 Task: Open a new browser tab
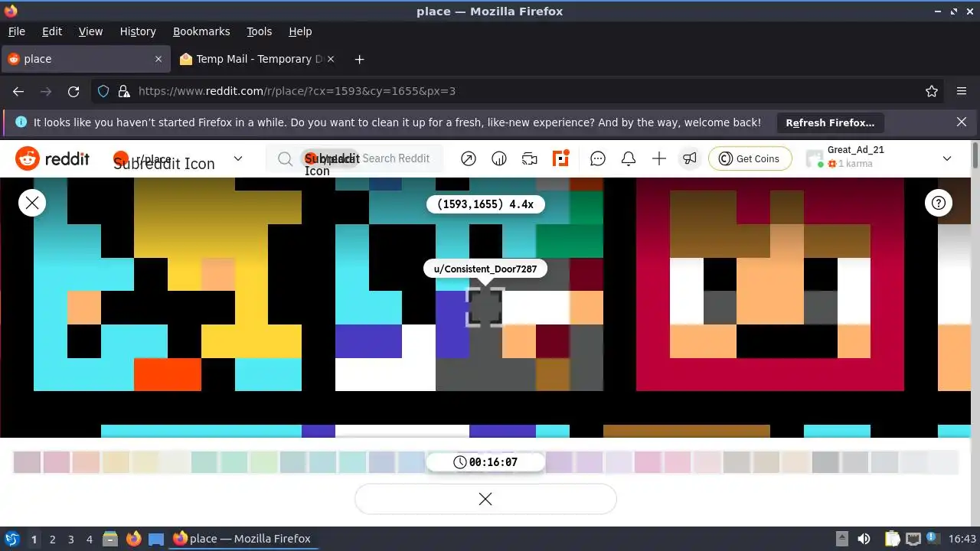tap(359, 59)
